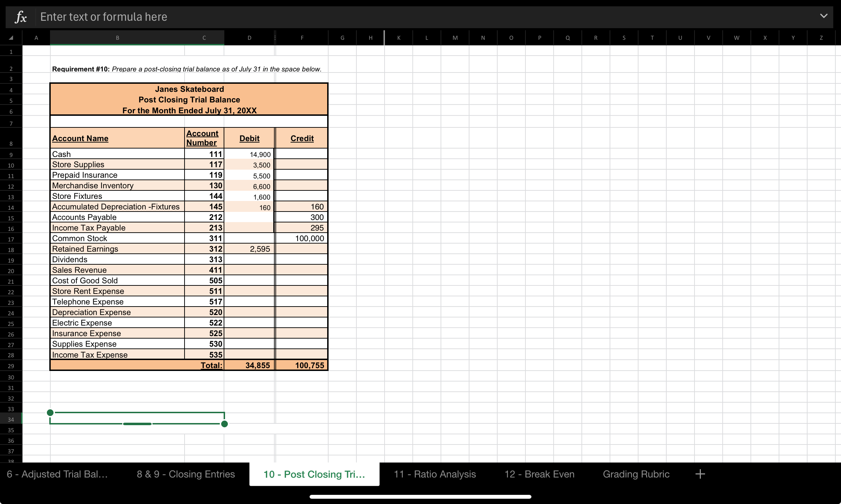This screenshot has height=504, width=841.
Task: Go to the 12 - Break Even sheet
Action: tap(539, 474)
